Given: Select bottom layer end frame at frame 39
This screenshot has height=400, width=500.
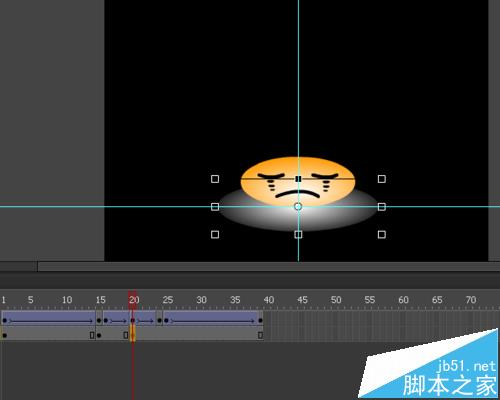Looking at the screenshot, I should (x=260, y=335).
